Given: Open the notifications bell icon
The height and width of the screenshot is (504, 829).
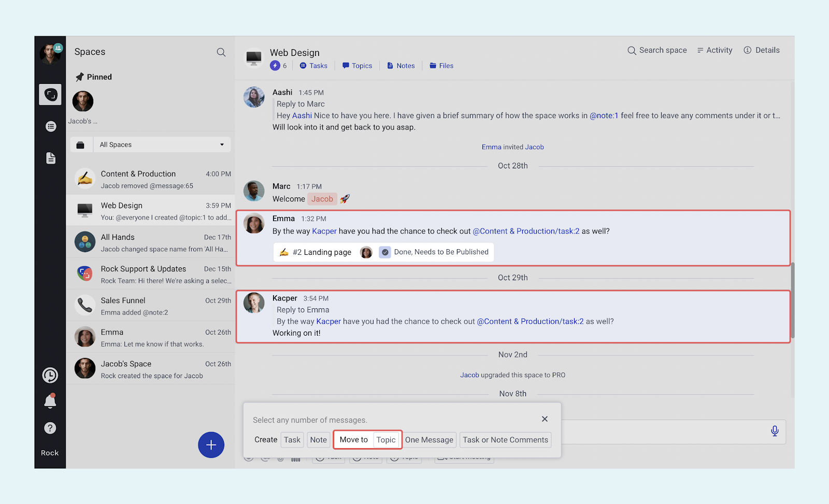Looking at the screenshot, I should 50,401.
